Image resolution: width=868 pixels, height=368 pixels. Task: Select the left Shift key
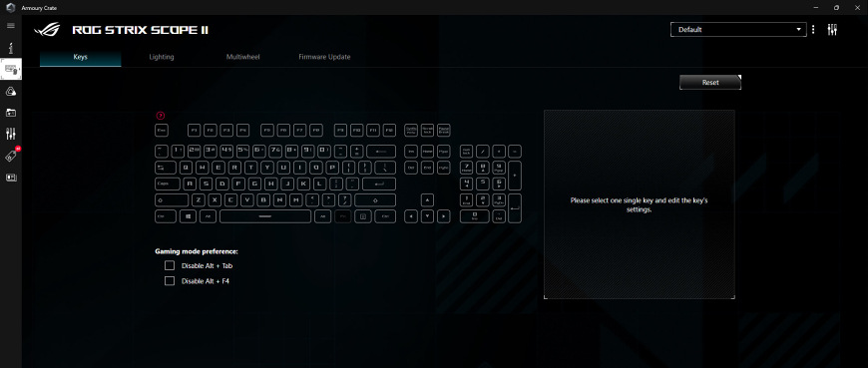[172, 199]
